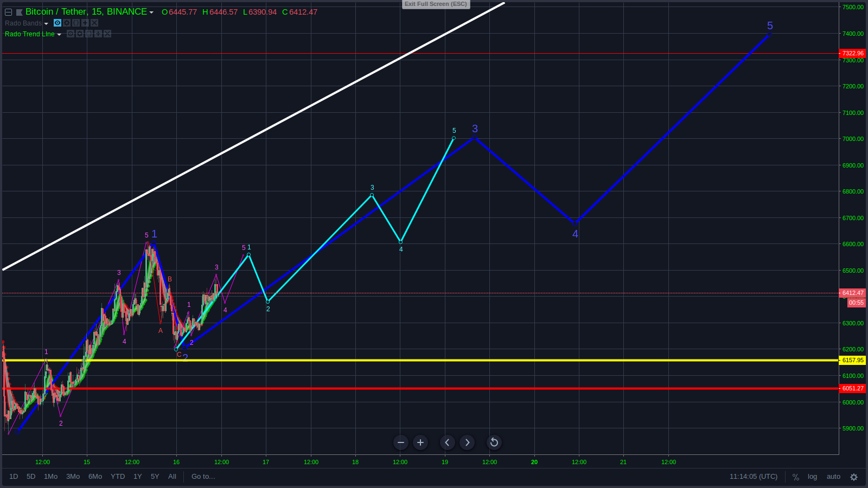Remove the Rado Trend Line indicator
868x488 pixels.
[x=107, y=34]
